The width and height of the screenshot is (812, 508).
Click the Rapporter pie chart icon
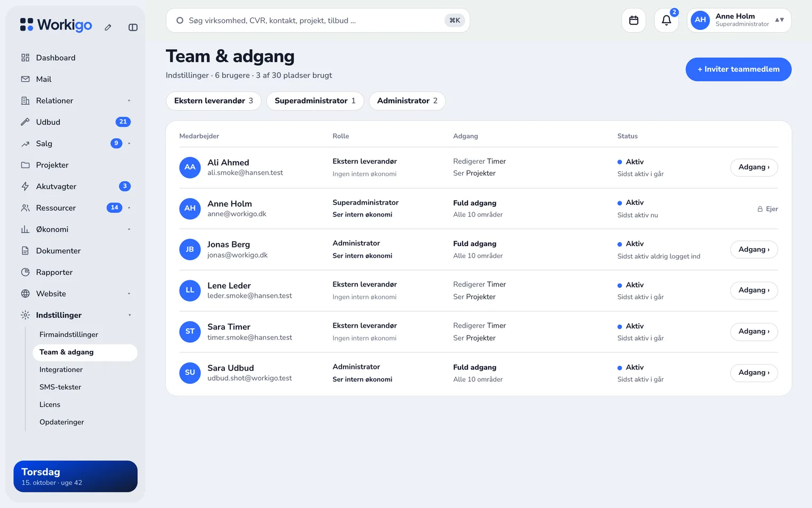25,272
